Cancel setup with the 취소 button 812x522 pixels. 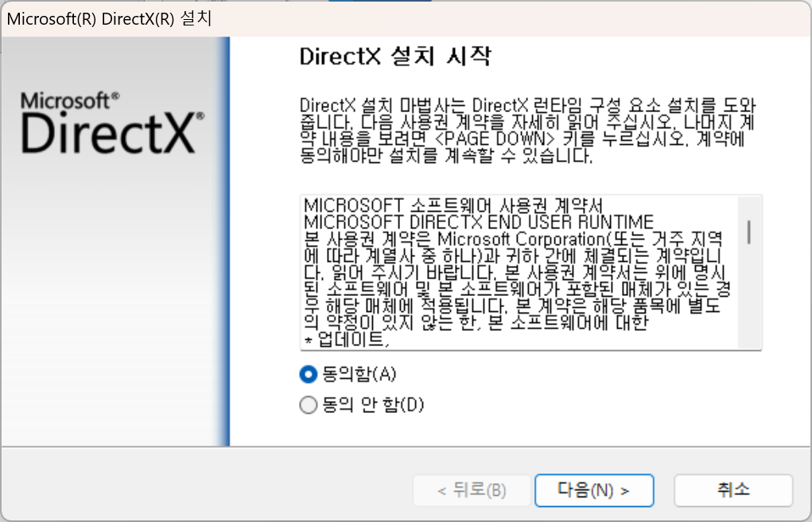733,490
